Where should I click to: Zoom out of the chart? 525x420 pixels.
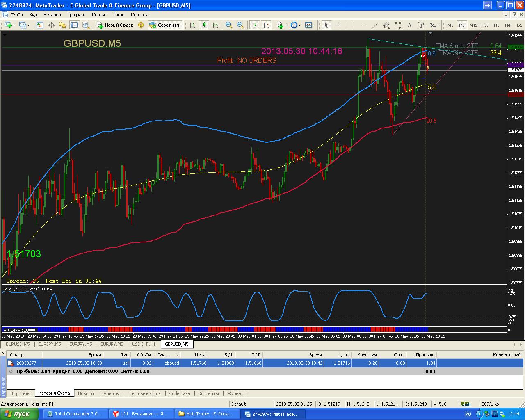click(x=240, y=25)
